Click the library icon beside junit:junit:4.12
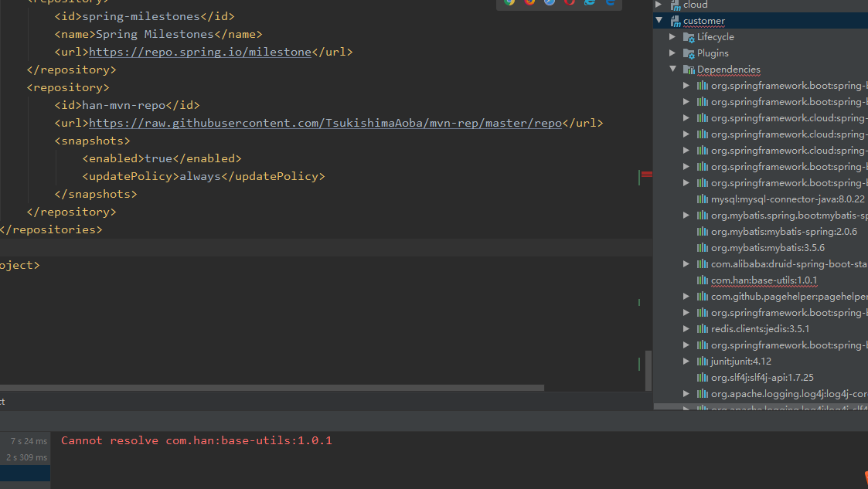 coord(703,362)
